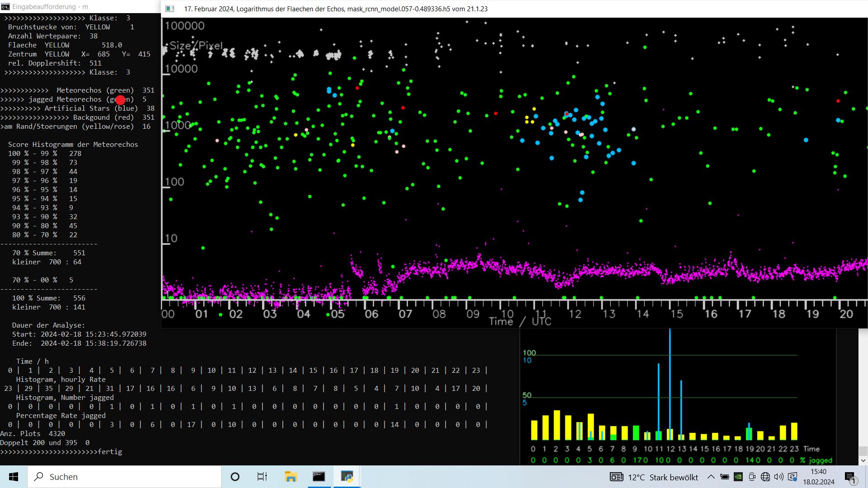The width and height of the screenshot is (868, 488).
Task: Click the Suchen search box
Action: [124, 477]
